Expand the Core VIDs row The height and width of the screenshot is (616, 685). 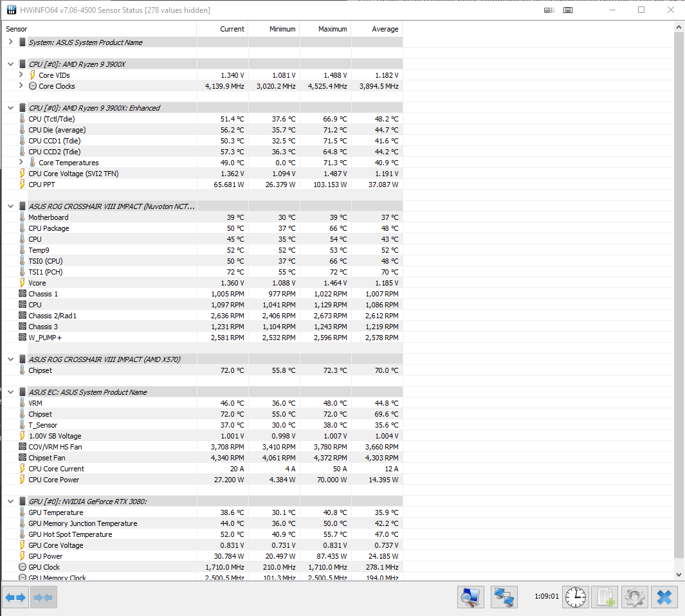21,75
